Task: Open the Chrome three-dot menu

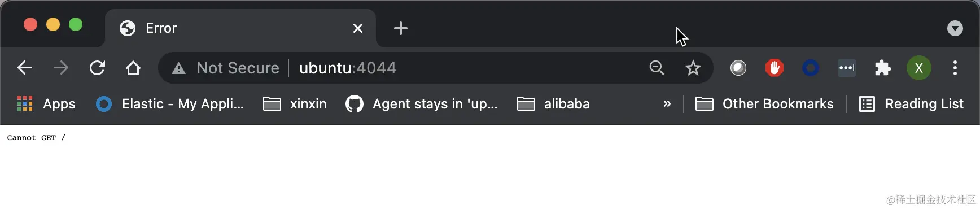Action: tap(955, 68)
